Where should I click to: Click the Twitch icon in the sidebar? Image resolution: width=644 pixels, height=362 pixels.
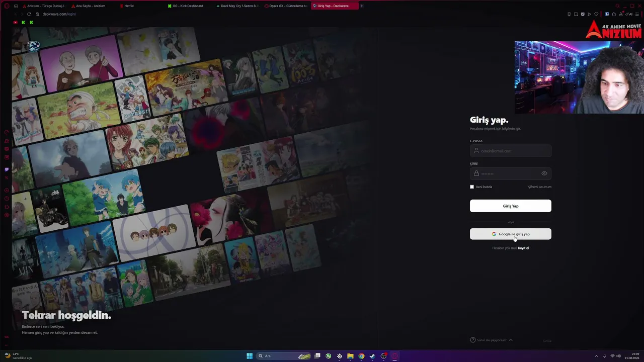[7, 169]
